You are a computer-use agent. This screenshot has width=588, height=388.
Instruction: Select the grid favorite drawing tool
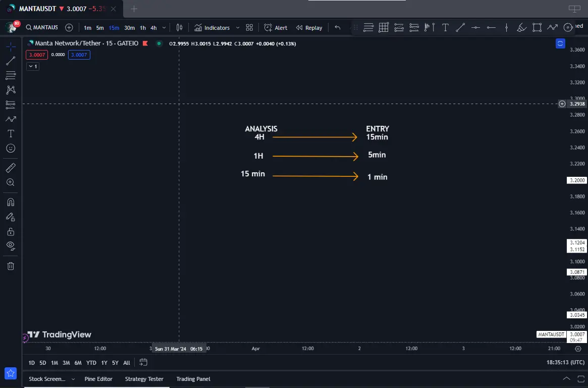384,27
